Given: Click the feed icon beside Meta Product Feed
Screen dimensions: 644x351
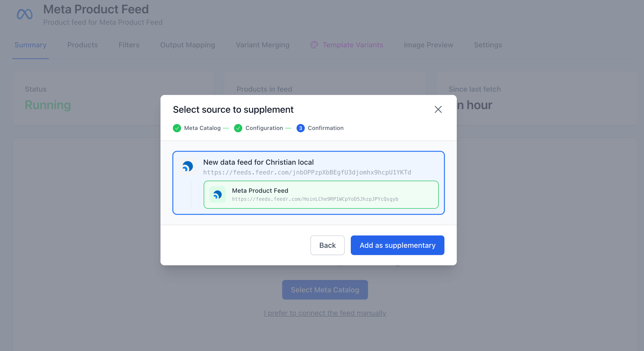Looking at the screenshot, I should click(217, 195).
